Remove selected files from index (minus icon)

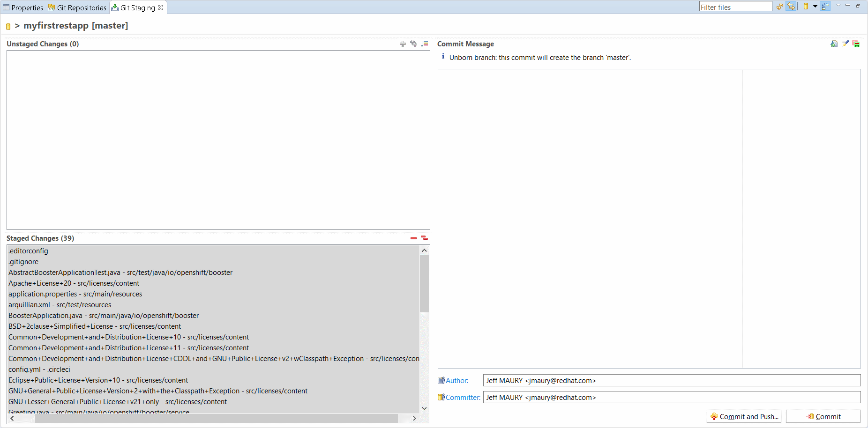click(x=413, y=238)
